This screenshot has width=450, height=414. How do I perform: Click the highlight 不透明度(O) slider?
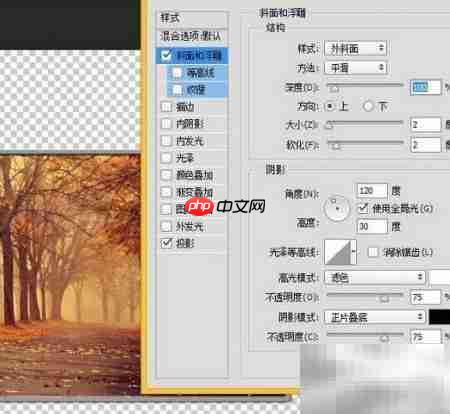click(x=365, y=296)
